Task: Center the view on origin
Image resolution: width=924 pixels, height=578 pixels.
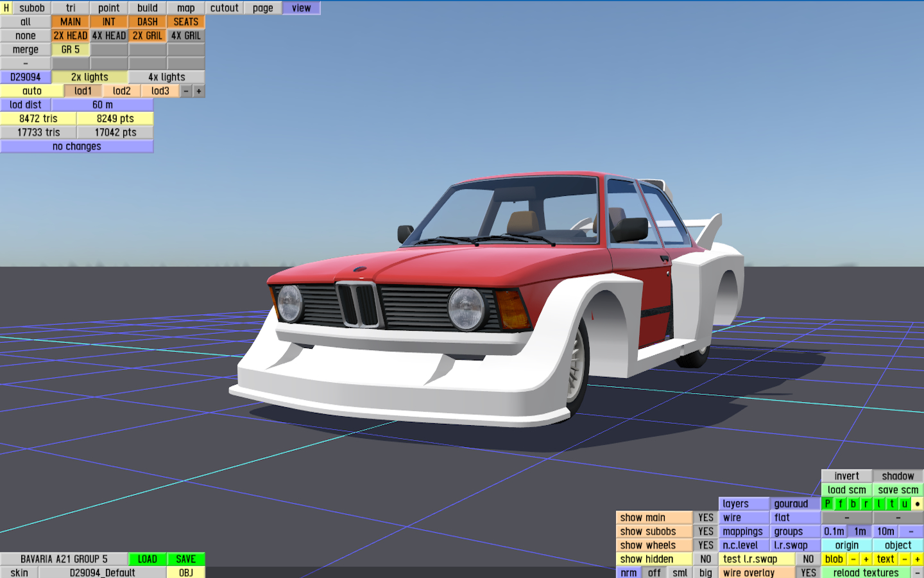Action: click(847, 545)
